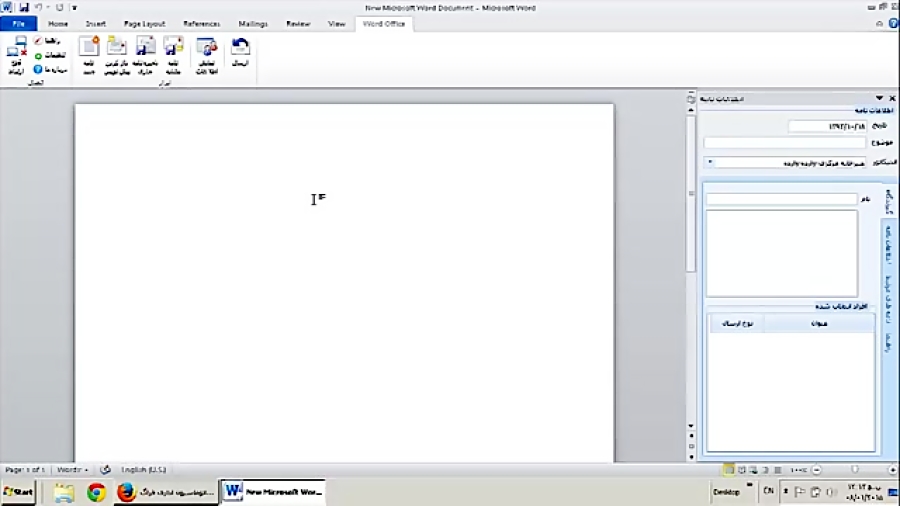
Task: Click the Redo icon in the Quick Access Toolbar
Action: (59, 7)
